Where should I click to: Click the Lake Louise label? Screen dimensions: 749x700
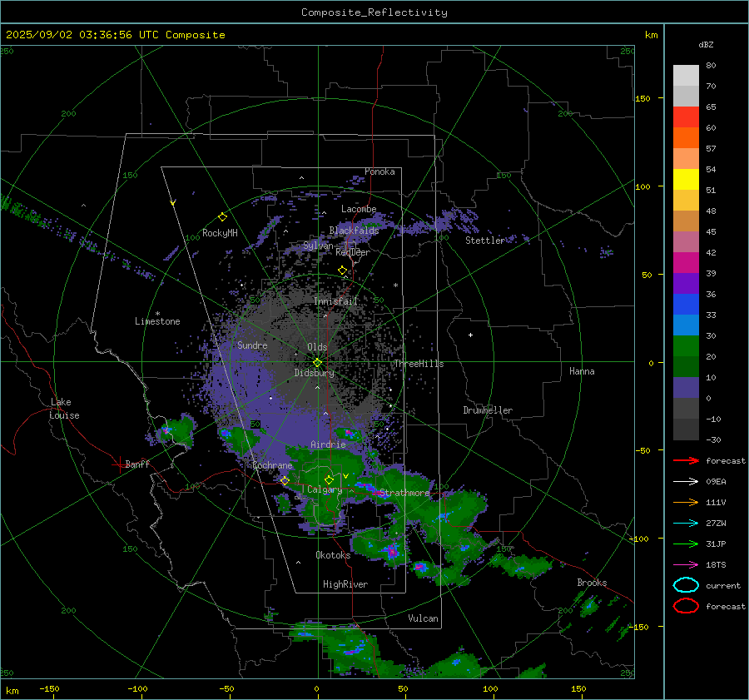click(64, 409)
